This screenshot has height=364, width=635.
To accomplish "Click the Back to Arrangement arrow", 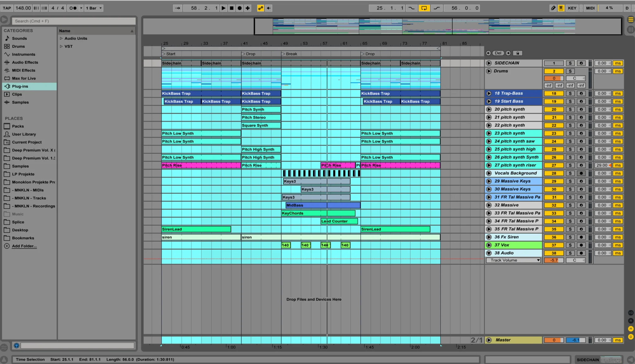I will click(269, 8).
